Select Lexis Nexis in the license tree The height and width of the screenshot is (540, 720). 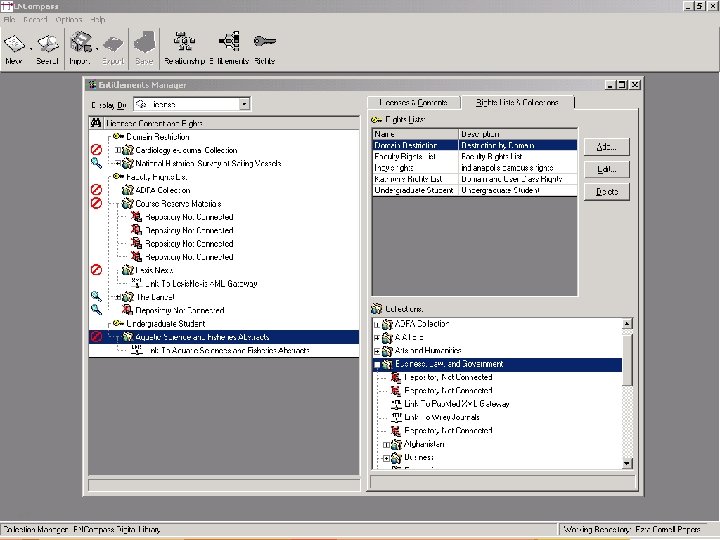(x=154, y=270)
